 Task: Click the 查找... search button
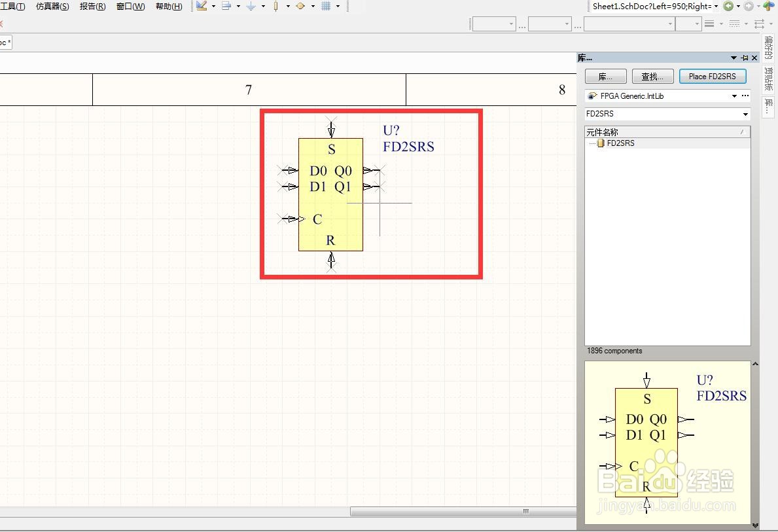click(652, 77)
